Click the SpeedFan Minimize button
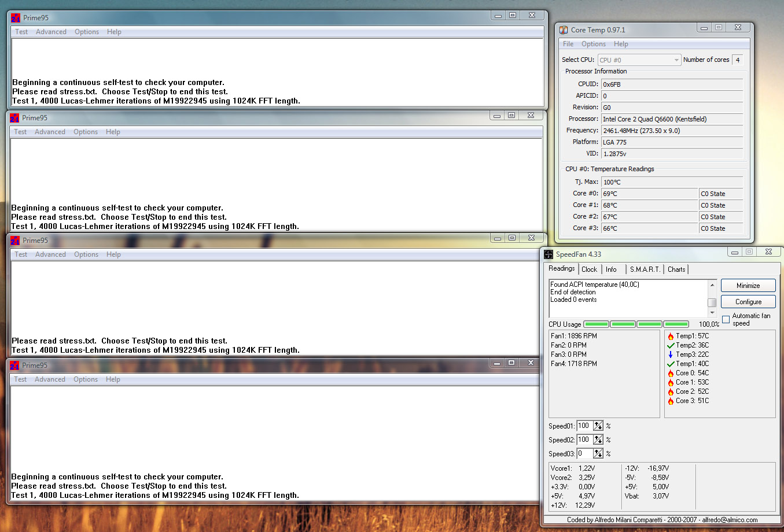The height and width of the screenshot is (532, 784). pyautogui.click(x=748, y=286)
